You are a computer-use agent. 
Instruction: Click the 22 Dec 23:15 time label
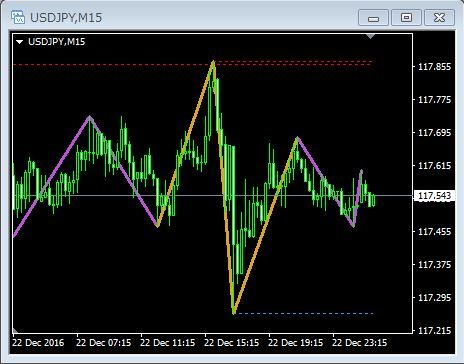click(359, 343)
